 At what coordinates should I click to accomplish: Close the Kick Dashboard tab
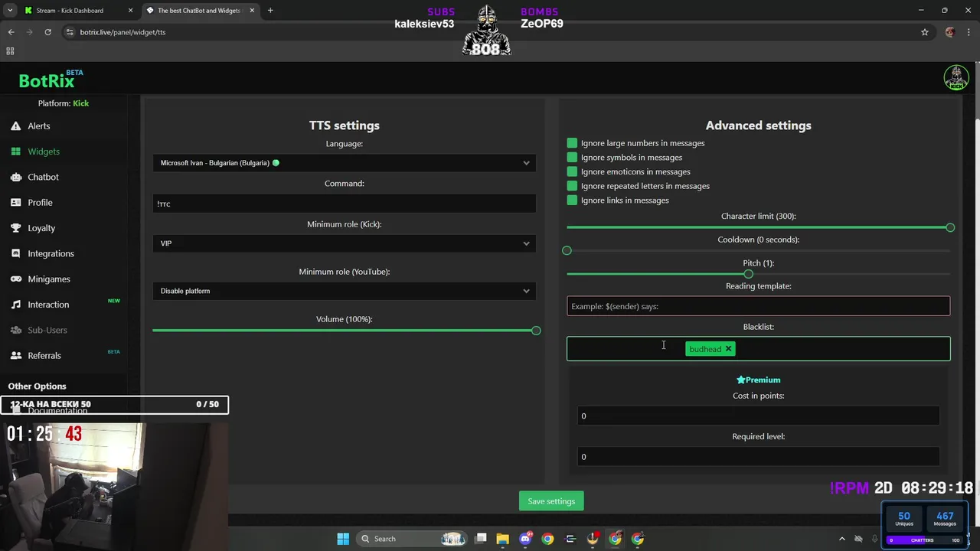[130, 11]
